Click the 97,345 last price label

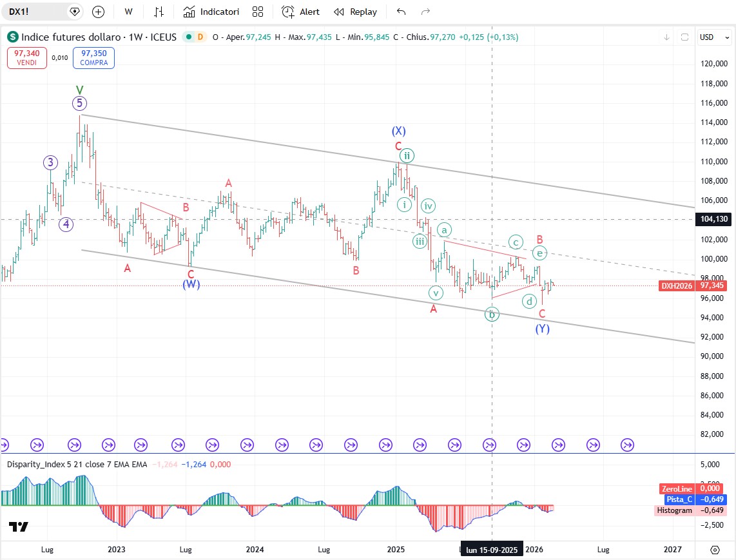[712, 285]
